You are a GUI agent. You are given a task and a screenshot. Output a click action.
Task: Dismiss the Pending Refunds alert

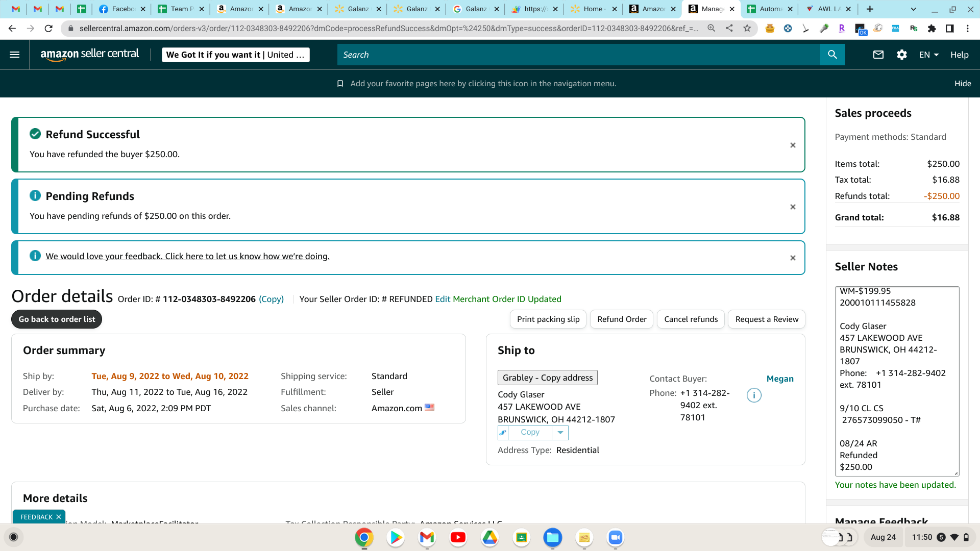tap(793, 207)
